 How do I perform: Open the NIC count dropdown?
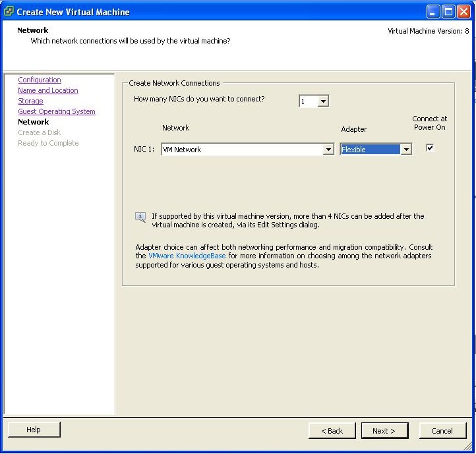click(x=322, y=101)
